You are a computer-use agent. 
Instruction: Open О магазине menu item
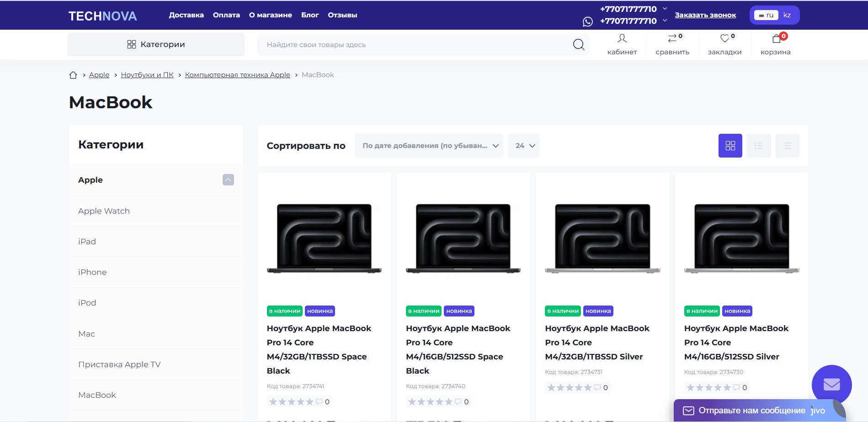click(x=271, y=15)
